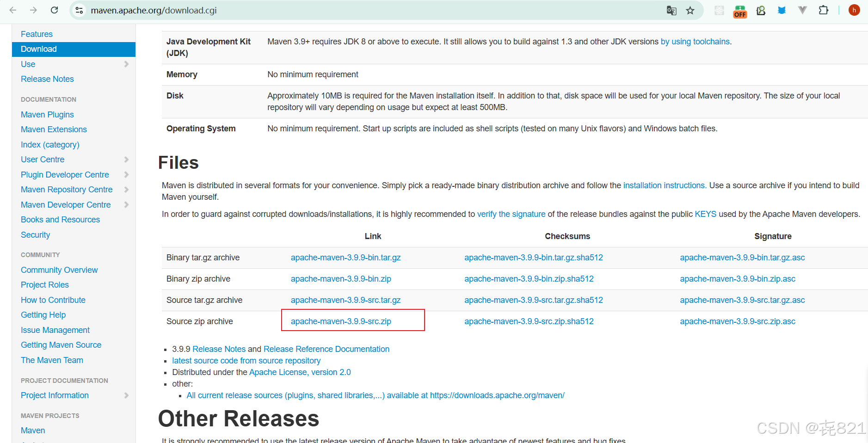
Task: Open apache-maven-3.9.9-src.zip.asc signature
Action: (x=738, y=321)
